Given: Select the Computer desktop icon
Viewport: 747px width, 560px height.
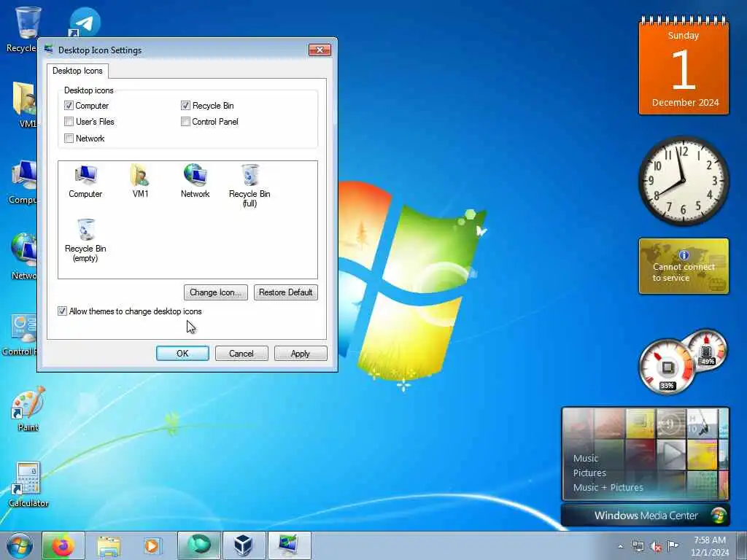Looking at the screenshot, I should pos(23,182).
